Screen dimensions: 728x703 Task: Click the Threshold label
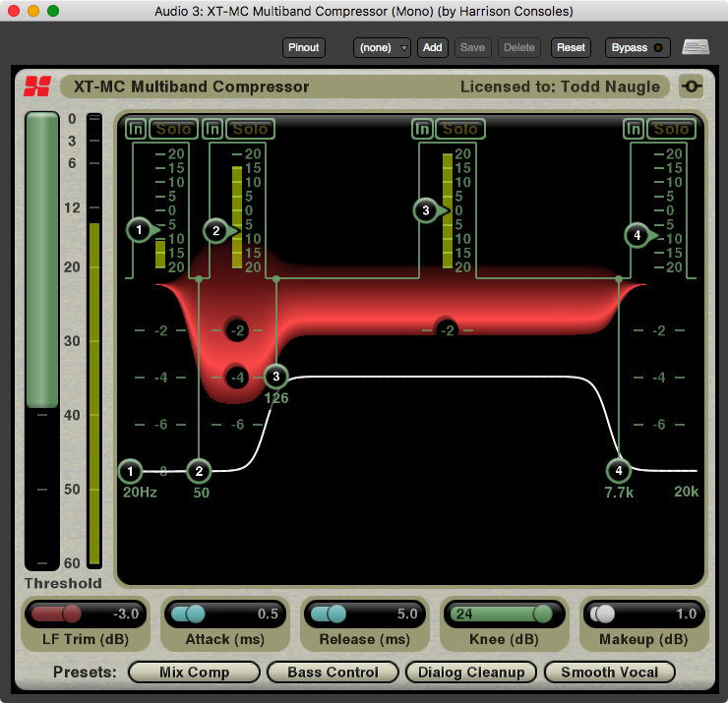[x=63, y=583]
